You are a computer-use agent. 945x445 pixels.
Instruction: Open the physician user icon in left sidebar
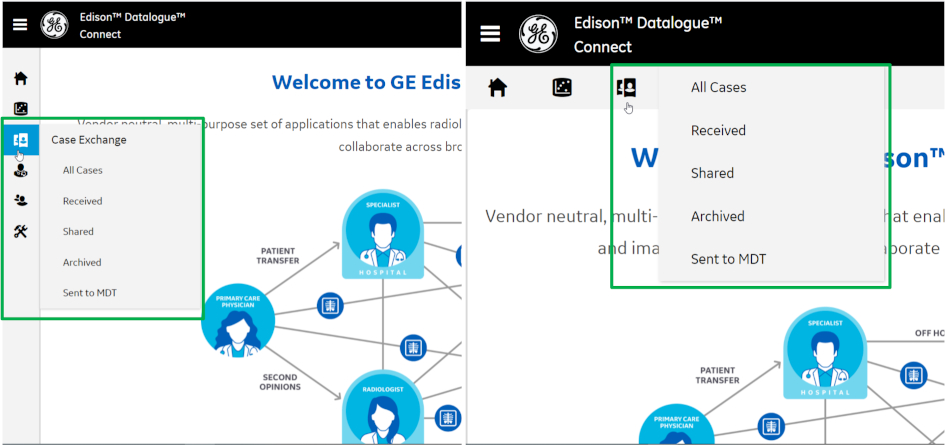(21, 171)
